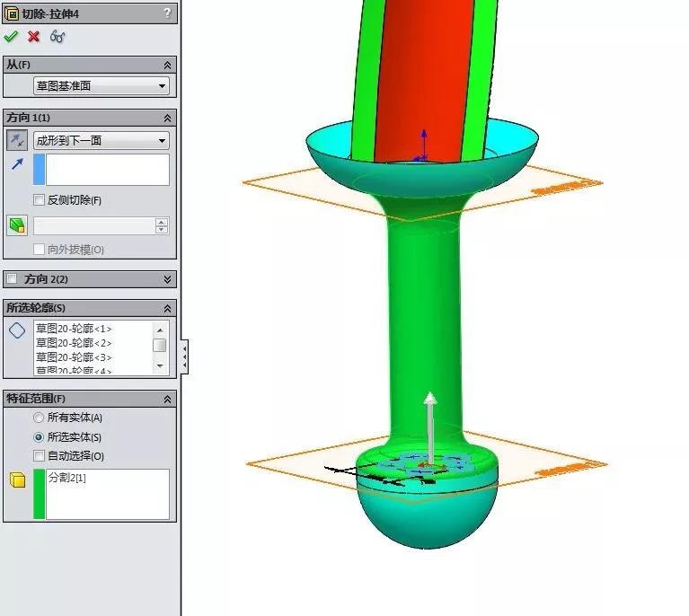Click the contour list scrollbar thumb
Screen dimensions: 689x616
pos(160,346)
